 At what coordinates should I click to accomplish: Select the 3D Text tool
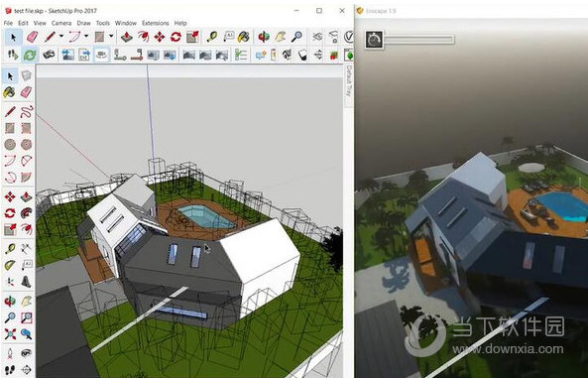coord(26,281)
